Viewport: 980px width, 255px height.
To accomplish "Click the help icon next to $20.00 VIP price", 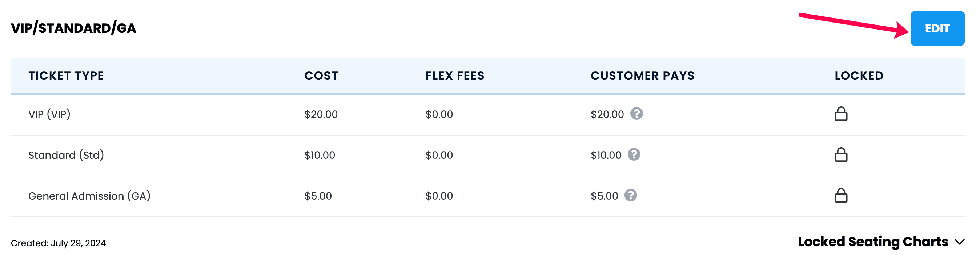I will tap(636, 114).
